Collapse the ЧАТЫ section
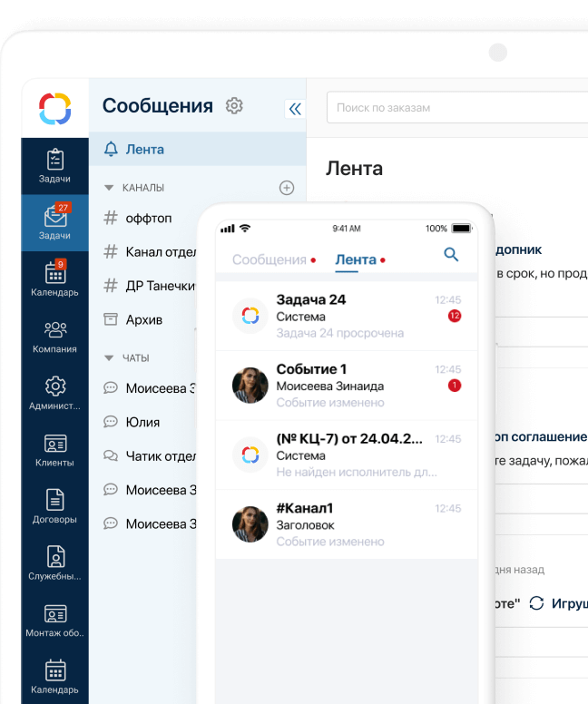Screen dimensions: 588x704 pyautogui.click(x=109, y=357)
